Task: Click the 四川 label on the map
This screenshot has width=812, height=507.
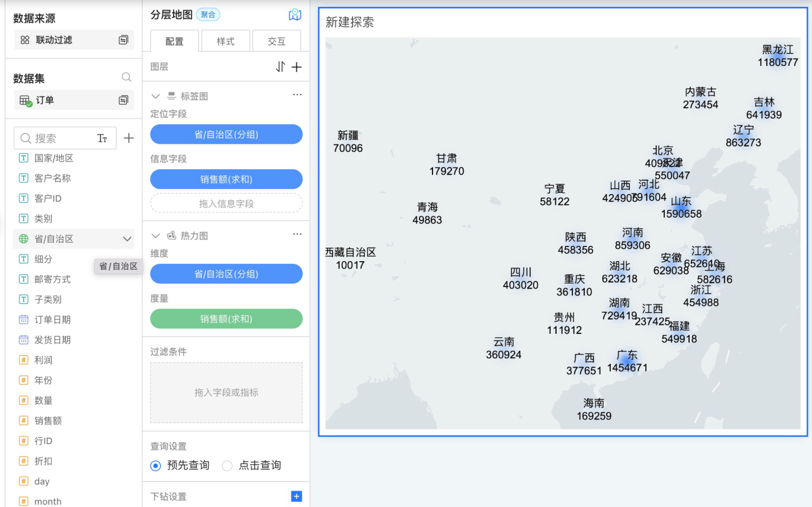Action: pyautogui.click(x=520, y=279)
